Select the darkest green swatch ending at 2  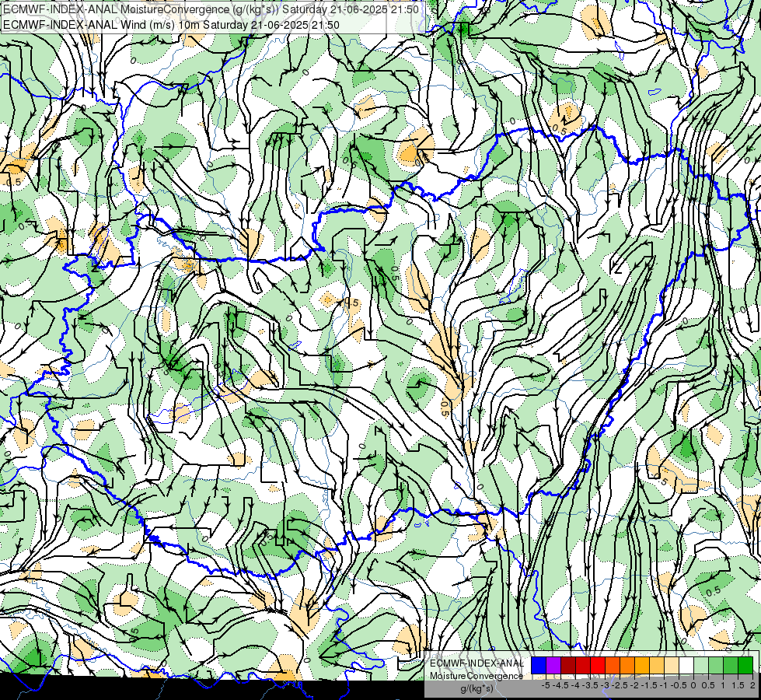(x=745, y=665)
